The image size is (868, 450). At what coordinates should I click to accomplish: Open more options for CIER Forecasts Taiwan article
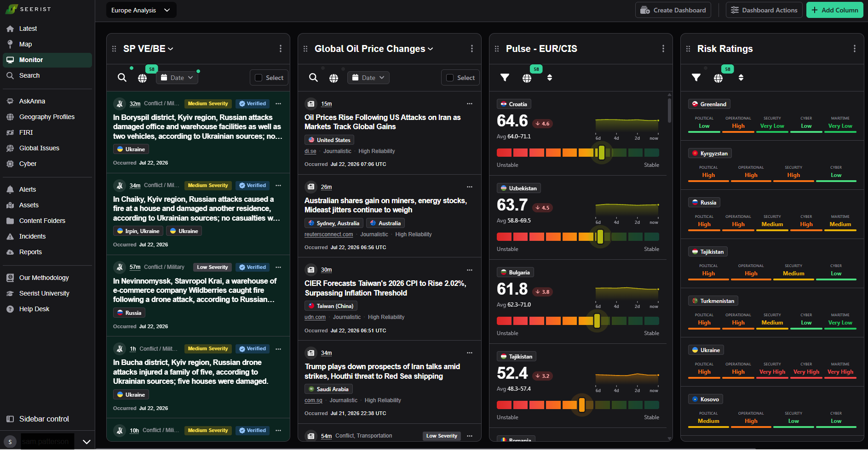(x=470, y=270)
